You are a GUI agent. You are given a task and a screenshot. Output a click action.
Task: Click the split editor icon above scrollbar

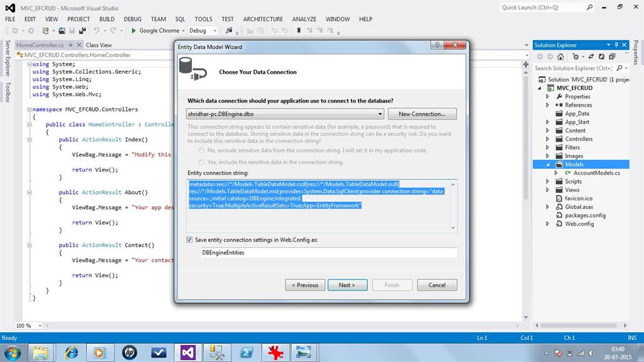tap(526, 65)
